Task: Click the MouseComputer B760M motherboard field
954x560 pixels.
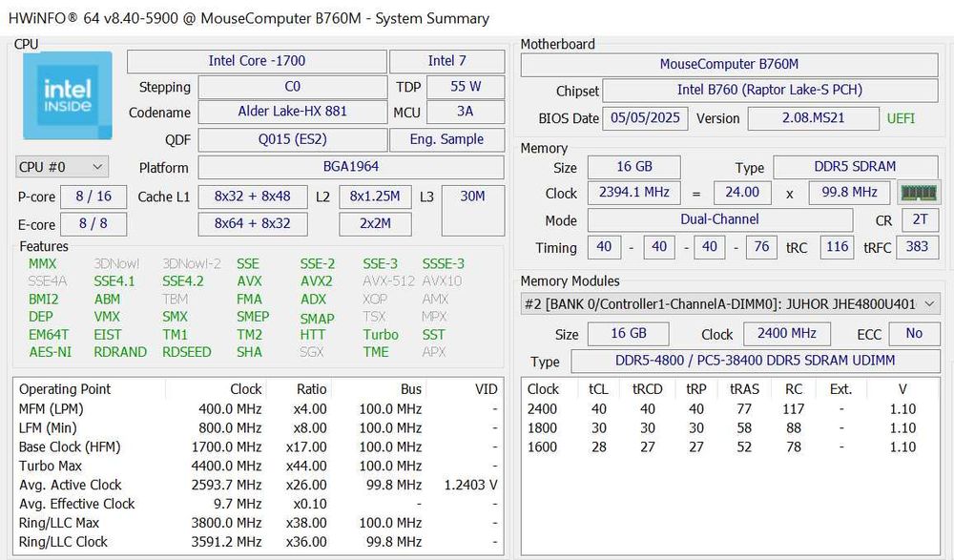Action: click(x=729, y=65)
